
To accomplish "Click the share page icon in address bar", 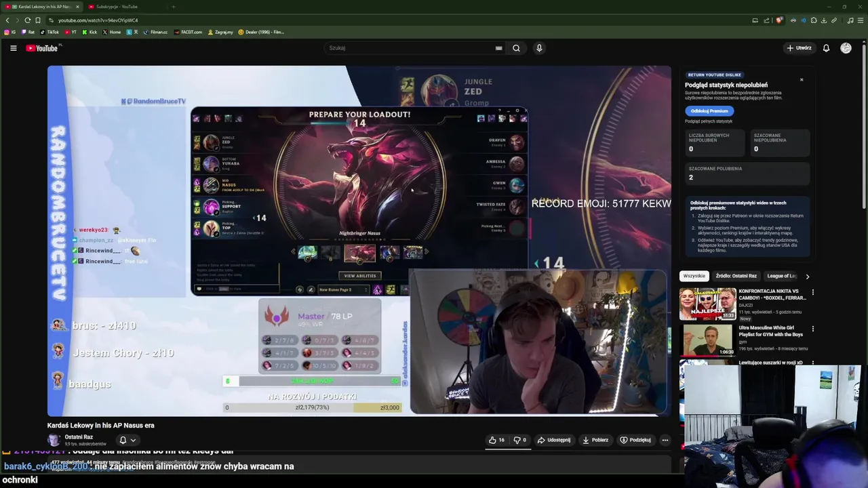I will 766,20.
